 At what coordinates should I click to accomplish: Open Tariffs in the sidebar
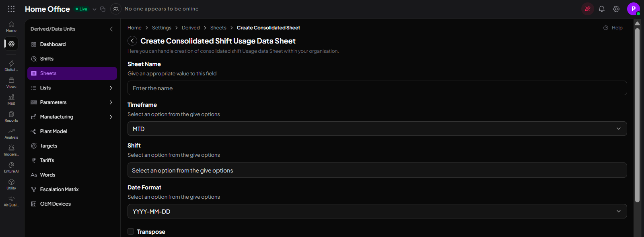[72, 160]
